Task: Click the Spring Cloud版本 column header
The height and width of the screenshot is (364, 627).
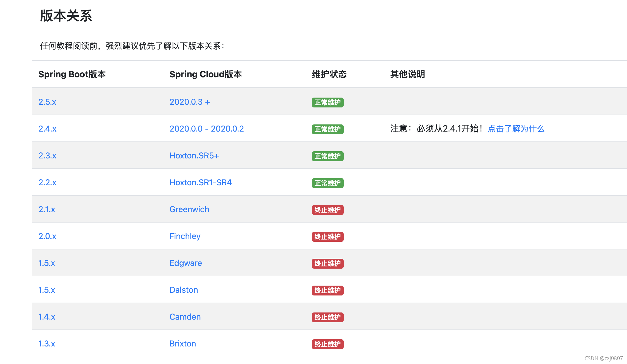Action: [x=206, y=74]
